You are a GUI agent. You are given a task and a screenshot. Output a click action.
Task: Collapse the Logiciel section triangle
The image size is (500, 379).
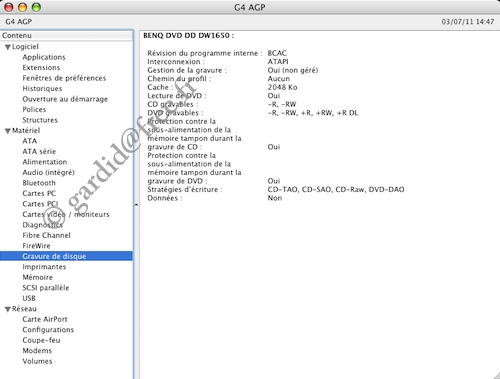click(8, 47)
